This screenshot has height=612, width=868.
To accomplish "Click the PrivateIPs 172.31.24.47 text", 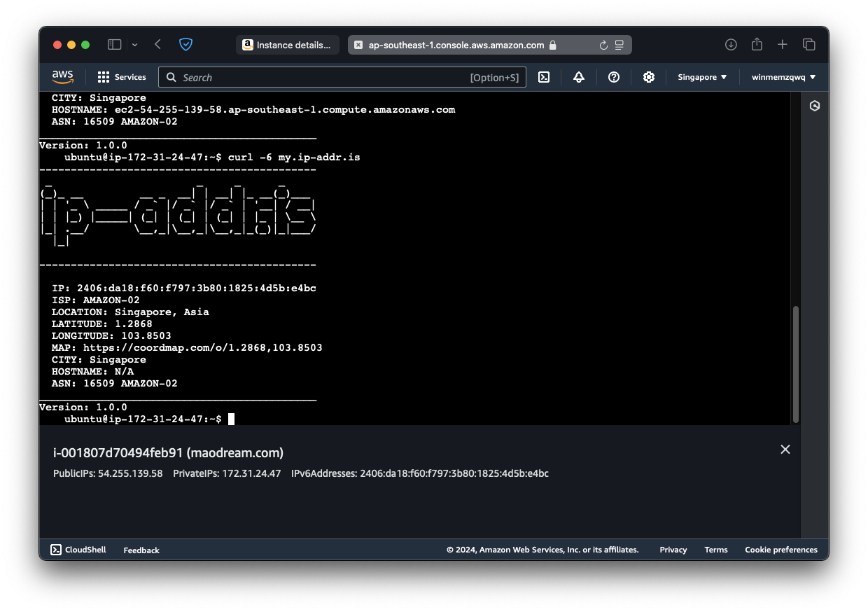I will (x=227, y=473).
